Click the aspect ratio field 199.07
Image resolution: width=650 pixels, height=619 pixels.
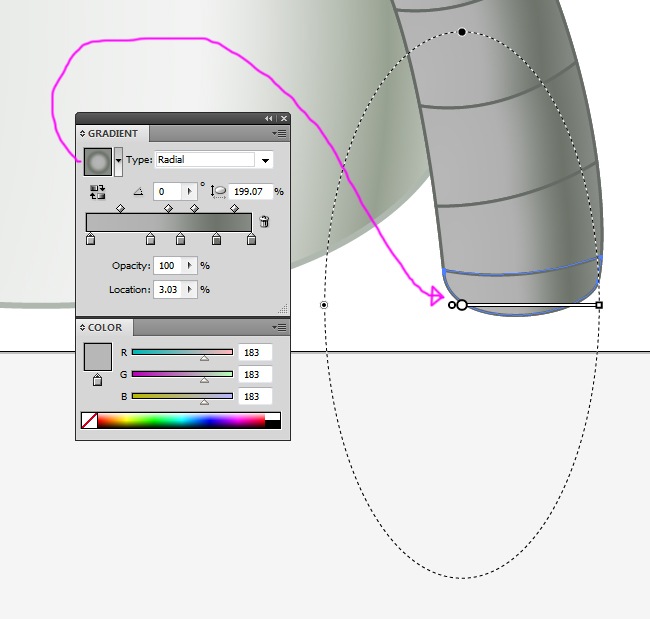pyautogui.click(x=251, y=192)
